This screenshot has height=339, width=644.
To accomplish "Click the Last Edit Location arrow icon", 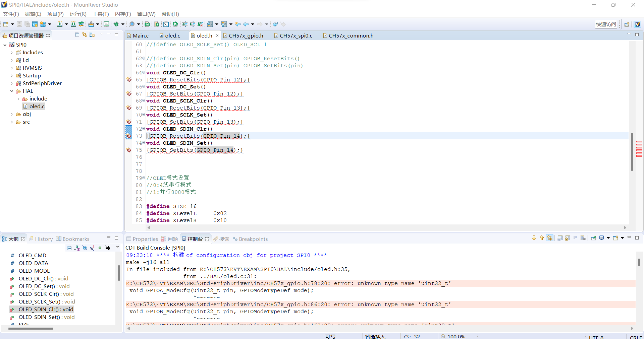I will (x=238, y=24).
